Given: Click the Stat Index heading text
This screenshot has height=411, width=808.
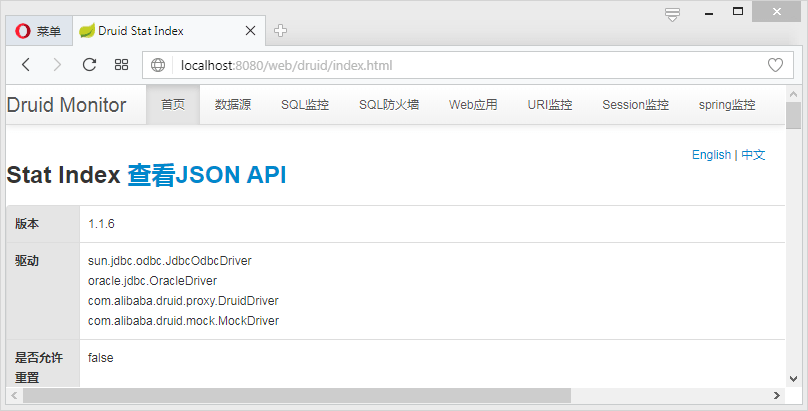Looking at the screenshot, I should (63, 175).
